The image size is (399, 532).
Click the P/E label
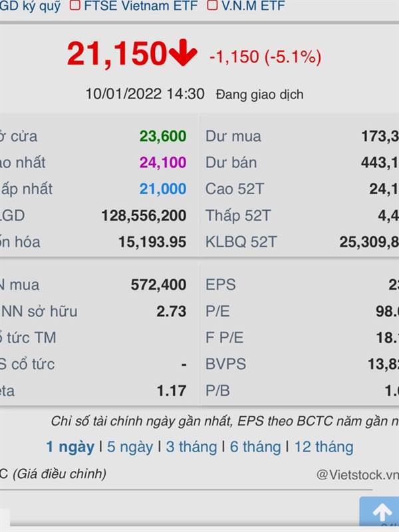click(x=217, y=311)
